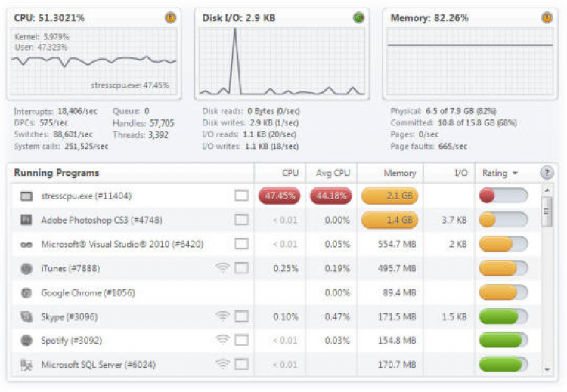This screenshot has height=392, width=567.
Task: Click the Running Programs column header
Action: click(57, 173)
